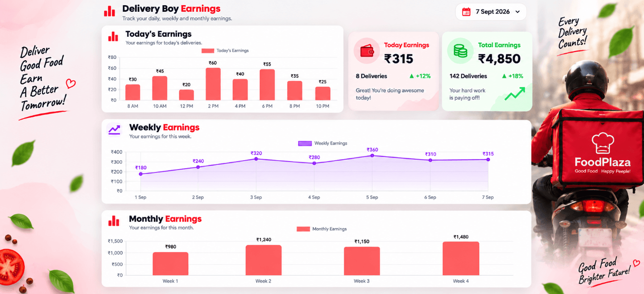Click the "8 Deliveries" text
The width and height of the screenshot is (644, 294).
click(372, 76)
